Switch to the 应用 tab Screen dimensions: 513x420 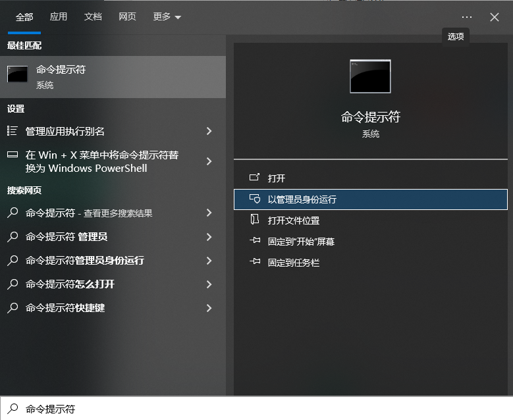pyautogui.click(x=59, y=17)
